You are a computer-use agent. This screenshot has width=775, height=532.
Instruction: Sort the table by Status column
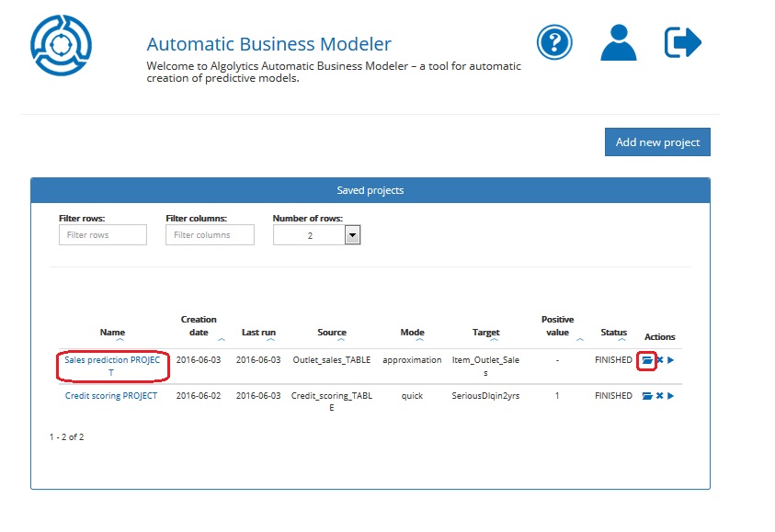tap(614, 333)
